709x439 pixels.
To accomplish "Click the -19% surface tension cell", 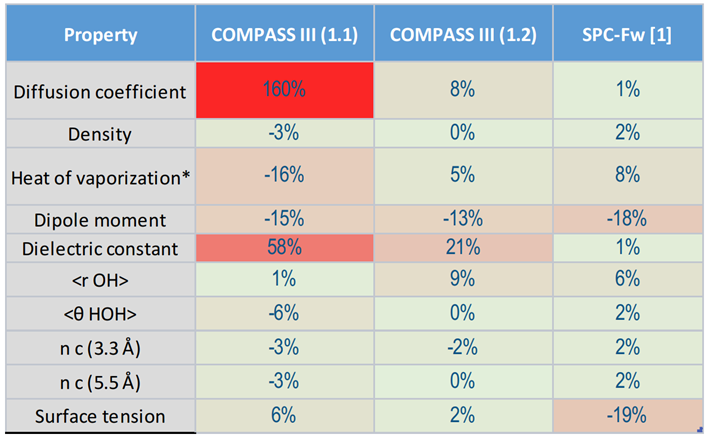I will [x=627, y=415].
